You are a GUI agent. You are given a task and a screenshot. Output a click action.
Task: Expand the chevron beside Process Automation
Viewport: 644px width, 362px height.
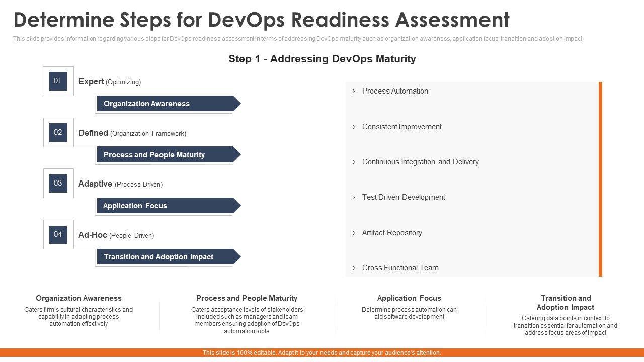point(354,91)
